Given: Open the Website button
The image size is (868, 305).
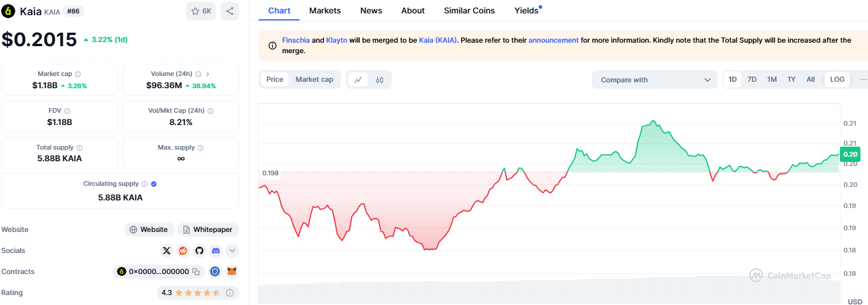Looking at the screenshot, I should click(149, 230).
